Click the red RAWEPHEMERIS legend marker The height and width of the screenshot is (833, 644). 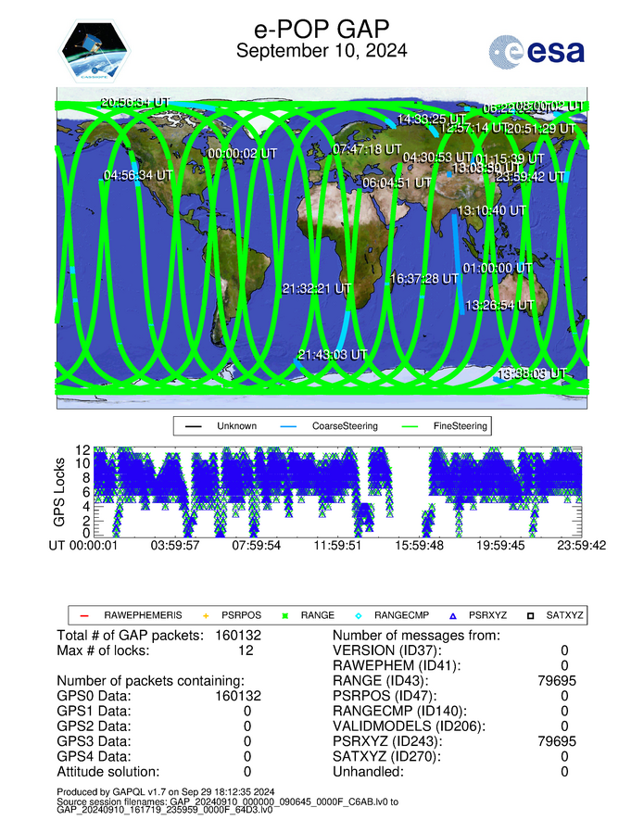pos(84,615)
